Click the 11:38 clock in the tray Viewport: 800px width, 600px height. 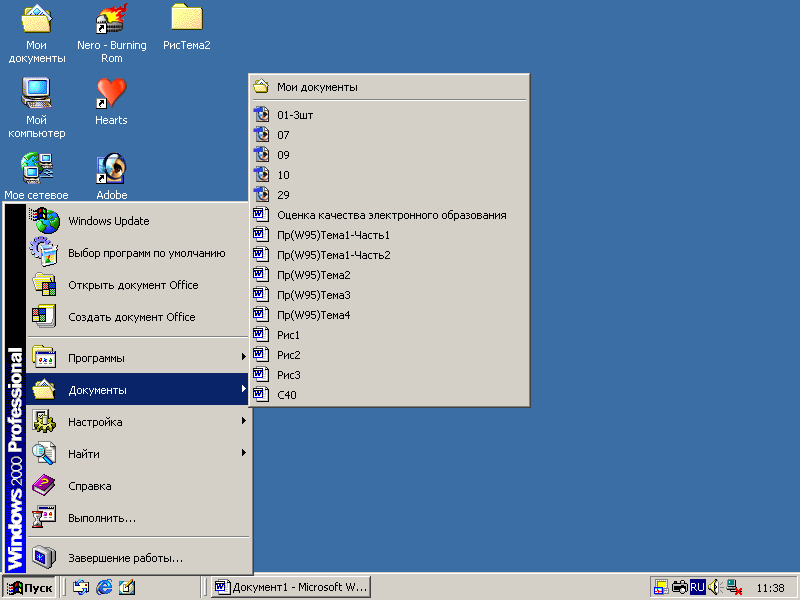770,588
